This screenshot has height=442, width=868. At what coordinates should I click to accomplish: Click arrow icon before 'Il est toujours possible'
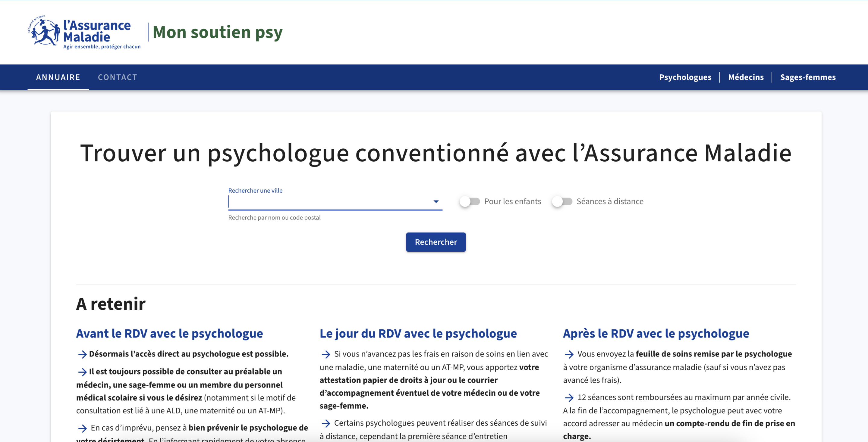tap(82, 372)
